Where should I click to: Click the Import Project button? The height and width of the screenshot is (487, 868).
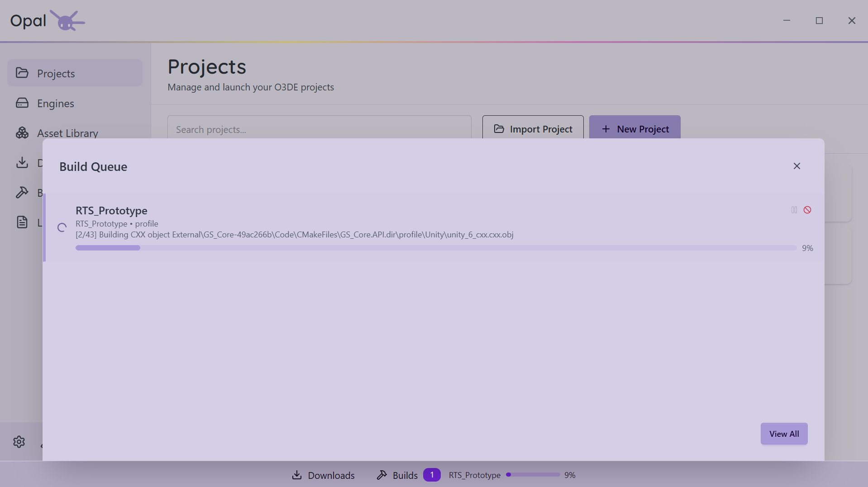[x=533, y=129]
